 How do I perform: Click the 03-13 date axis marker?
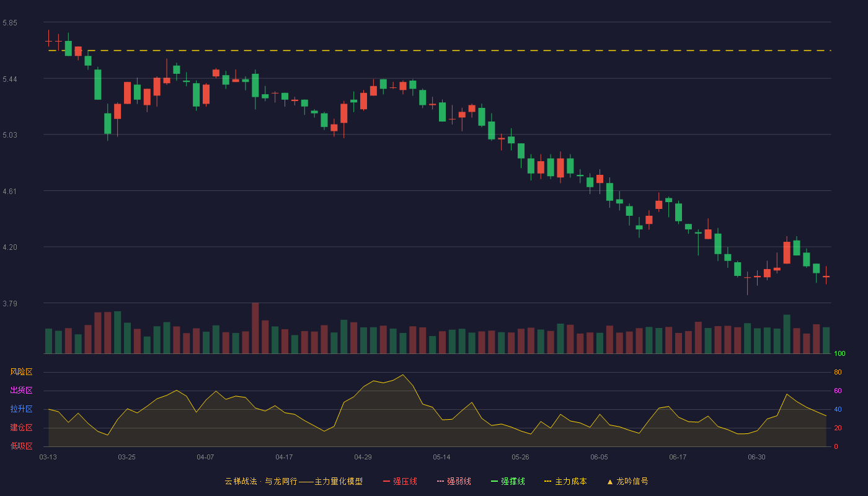pyautogui.click(x=48, y=457)
